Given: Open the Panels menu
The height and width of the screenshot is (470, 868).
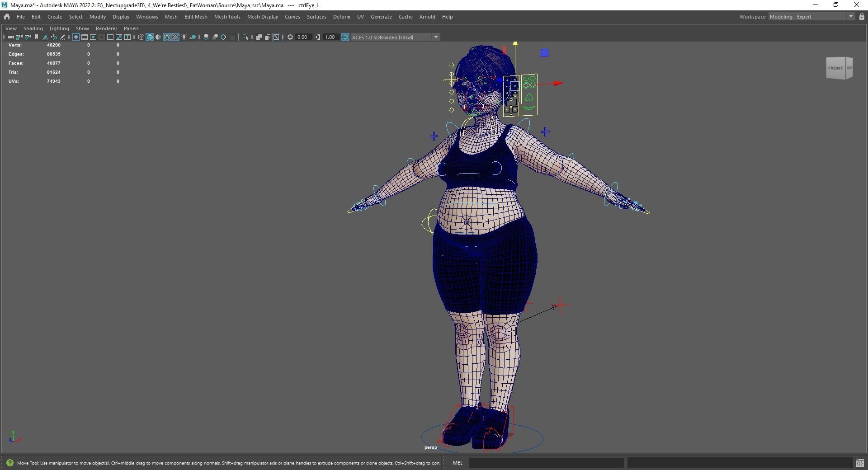Looking at the screenshot, I should [x=131, y=28].
